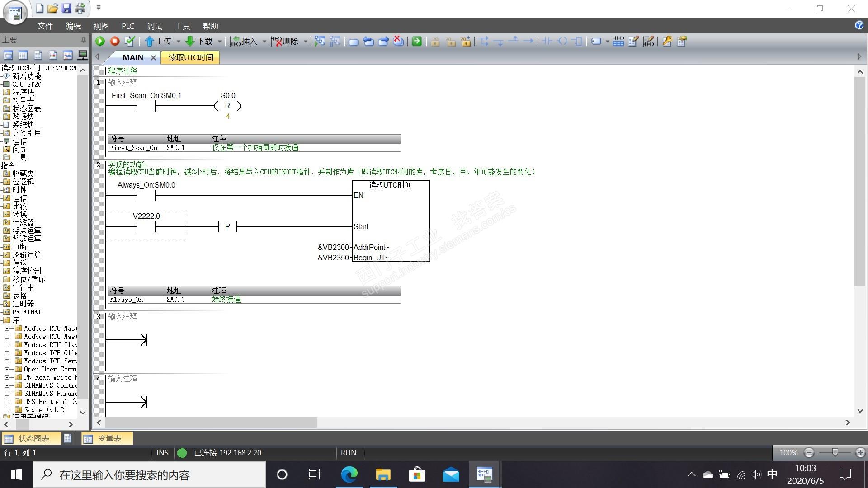Open Microsoft Edge from the taskbar
Viewport: 868px width, 488px height.
pyautogui.click(x=349, y=474)
